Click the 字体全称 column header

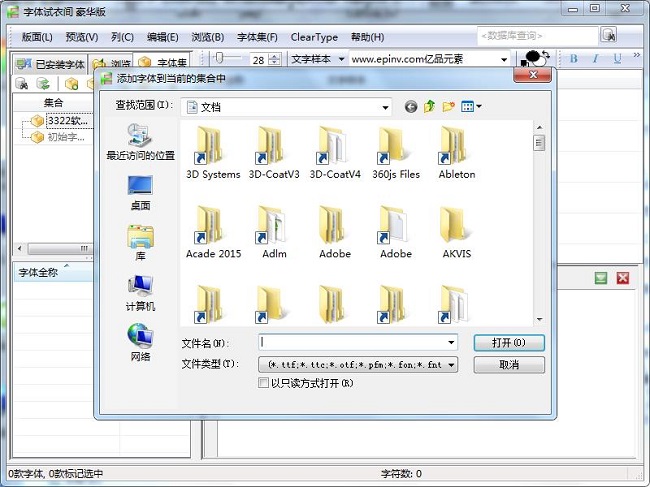tap(53, 272)
